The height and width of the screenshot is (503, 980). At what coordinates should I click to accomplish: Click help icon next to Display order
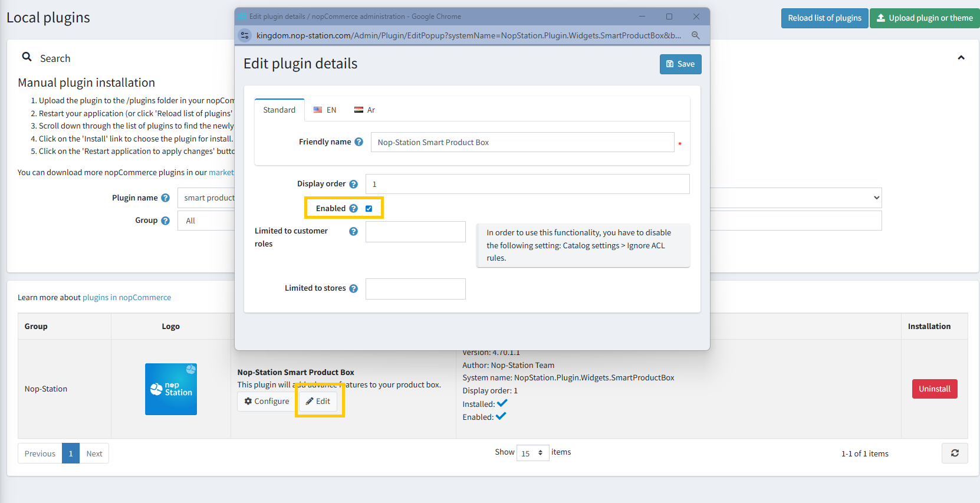[353, 184]
